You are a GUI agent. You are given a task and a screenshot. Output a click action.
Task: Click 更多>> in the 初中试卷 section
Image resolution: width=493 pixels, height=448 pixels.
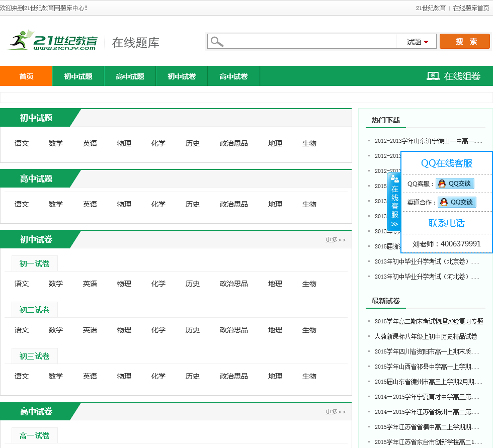pos(336,240)
